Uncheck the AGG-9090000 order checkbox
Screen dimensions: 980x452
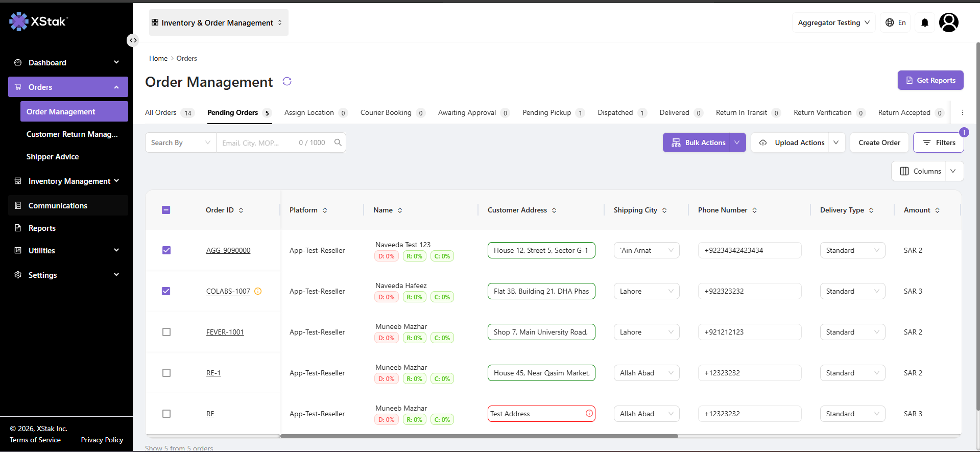tap(166, 250)
